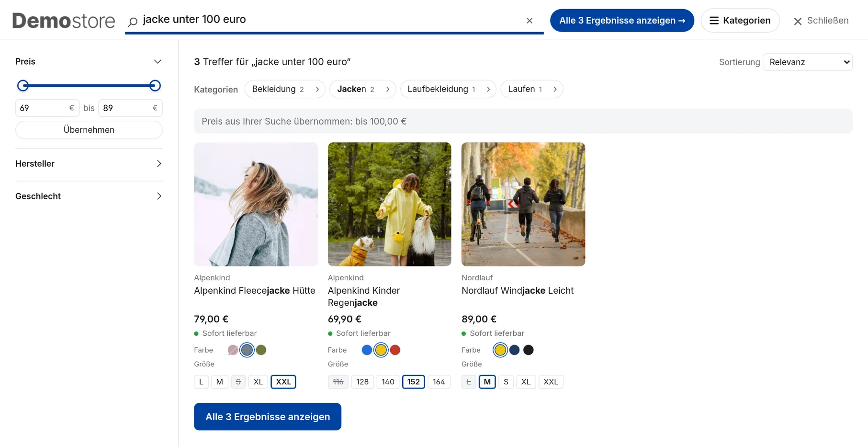The image size is (868, 447).
Task: Open the Windjacke Leicht product image
Action: pos(523,204)
